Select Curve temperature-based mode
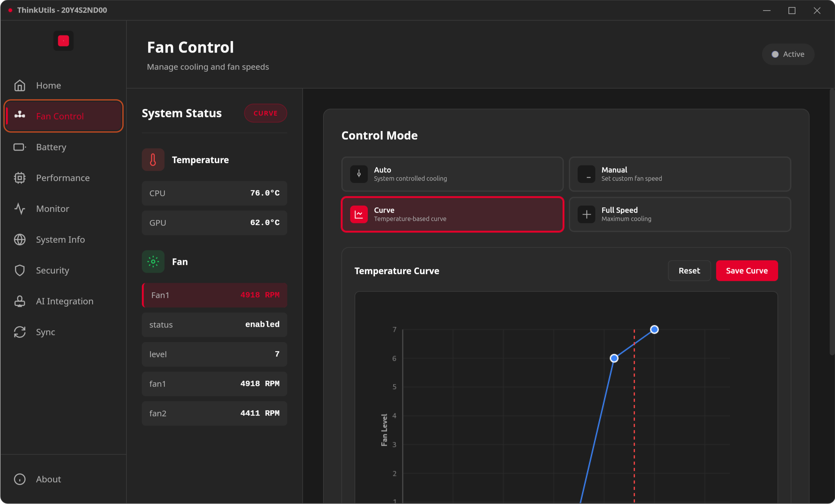 (452, 214)
